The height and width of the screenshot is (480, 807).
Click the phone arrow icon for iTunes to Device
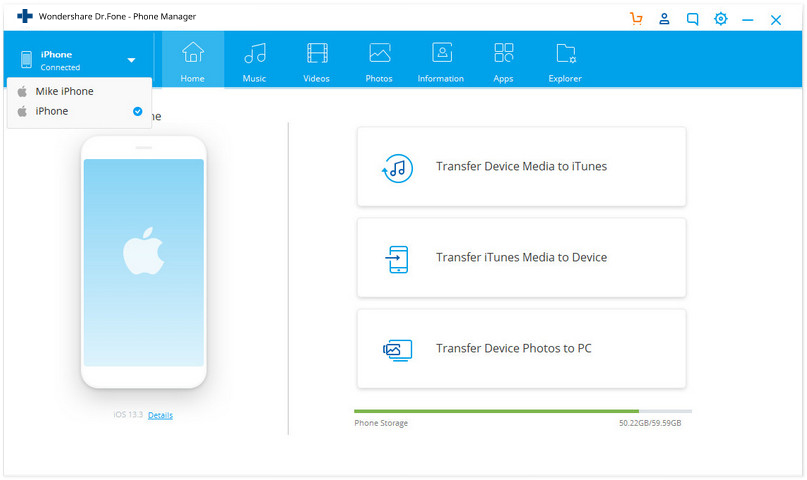tap(397, 259)
